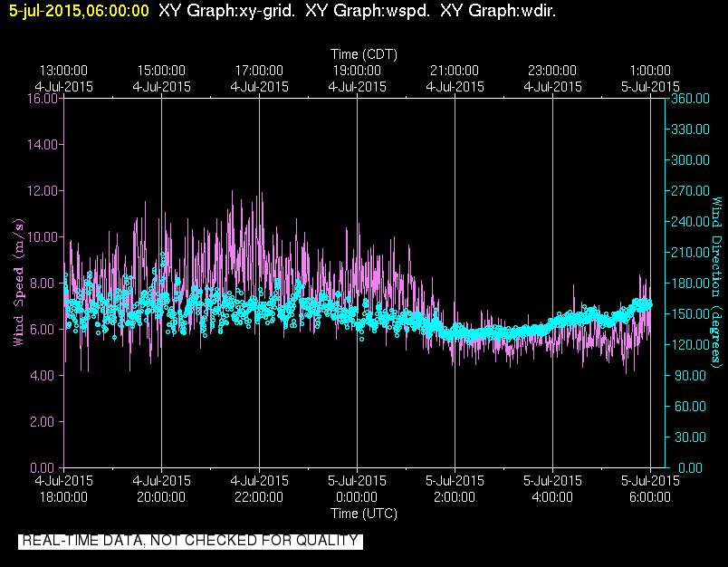Viewport: 728px width, 567px height.
Task: Click the 2:00:00 UTC bottom tick label
Action: (455, 497)
